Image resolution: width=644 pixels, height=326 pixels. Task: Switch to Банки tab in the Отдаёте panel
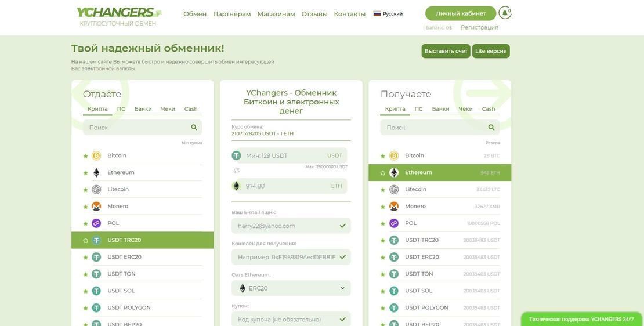point(143,109)
